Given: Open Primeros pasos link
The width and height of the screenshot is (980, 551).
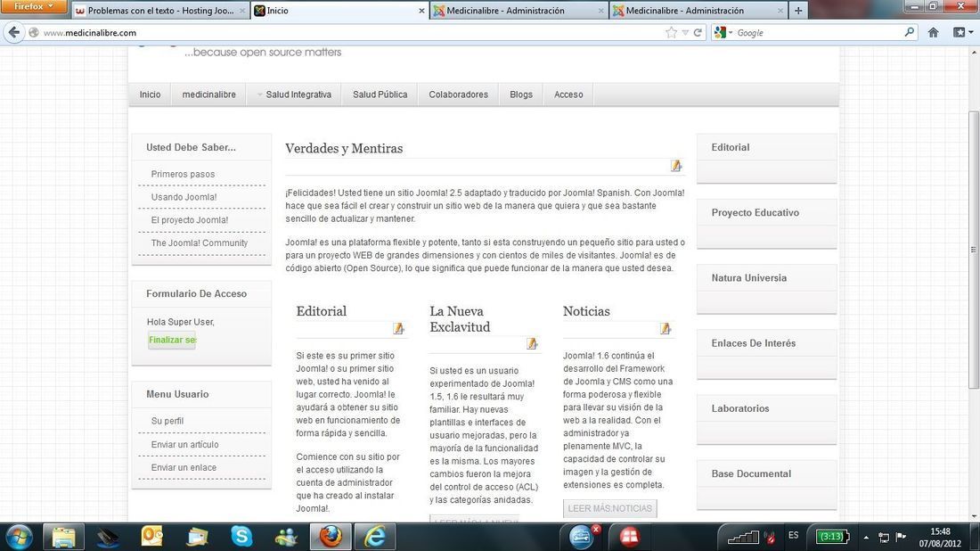Looking at the screenshot, I should [x=183, y=174].
